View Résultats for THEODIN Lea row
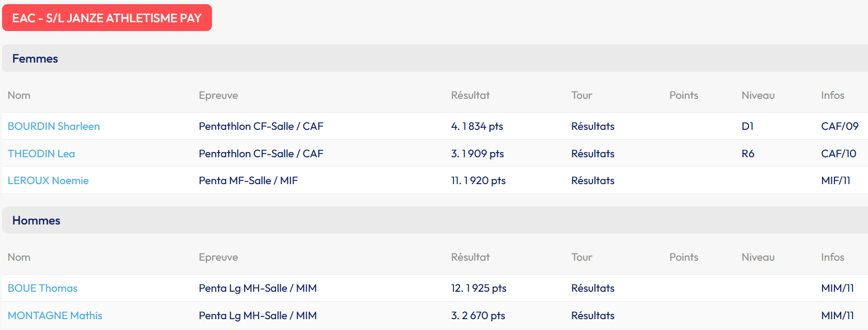This screenshot has height=330, width=868. [592, 154]
